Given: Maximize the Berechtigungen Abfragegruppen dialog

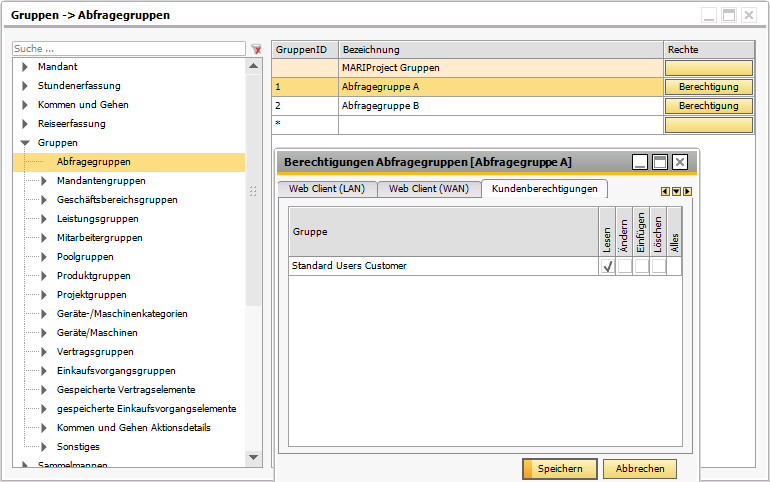Looking at the screenshot, I should [660, 162].
